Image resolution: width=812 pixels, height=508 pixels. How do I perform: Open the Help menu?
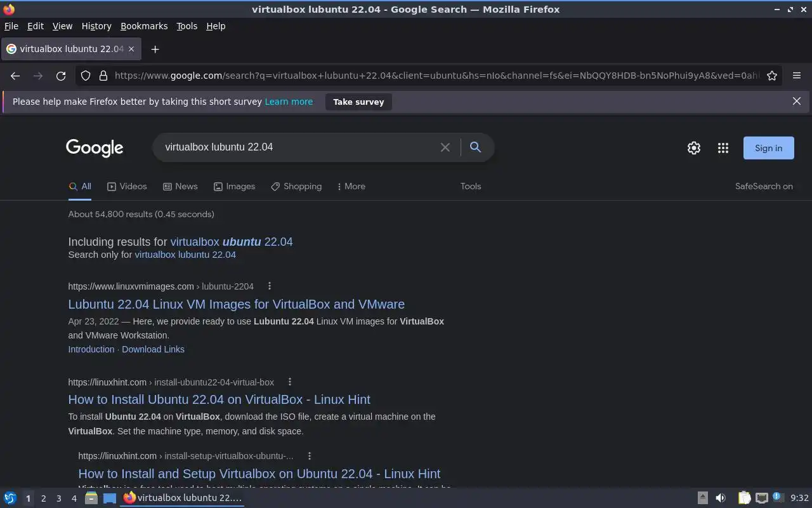tap(216, 26)
